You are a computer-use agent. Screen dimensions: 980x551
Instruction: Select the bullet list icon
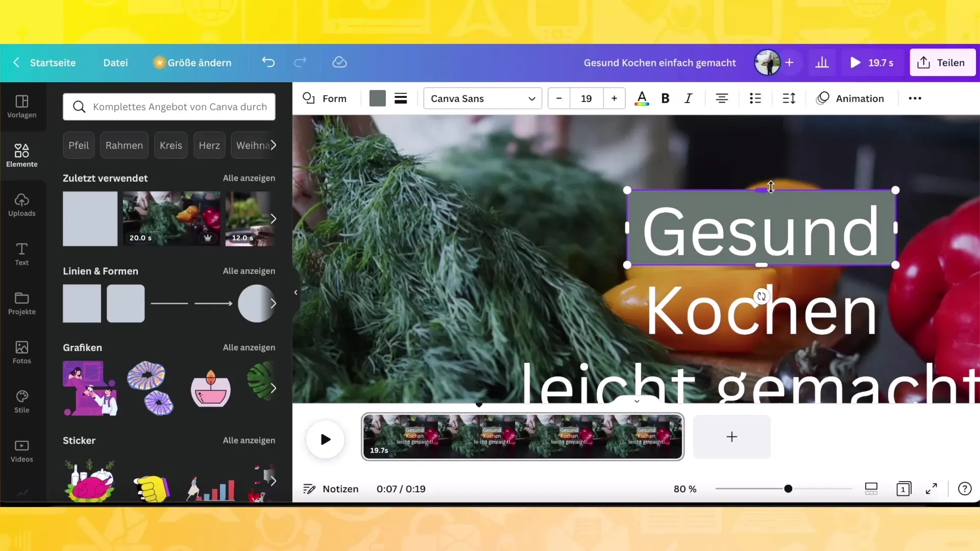[x=755, y=99]
